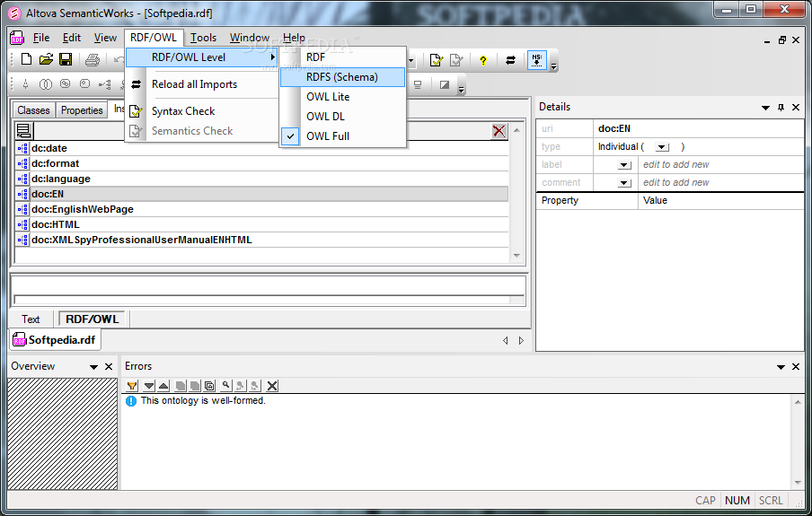
Task: Click the Semantics Check toolbar icon
Action: (456, 60)
